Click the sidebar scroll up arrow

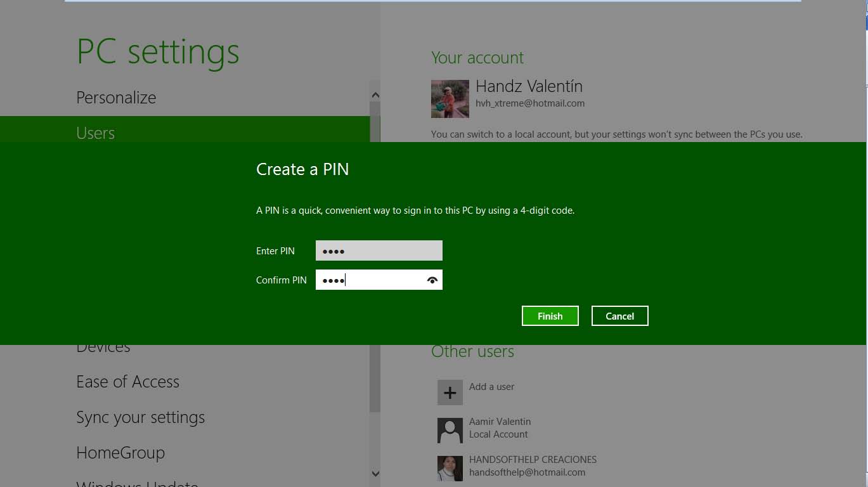pos(375,95)
